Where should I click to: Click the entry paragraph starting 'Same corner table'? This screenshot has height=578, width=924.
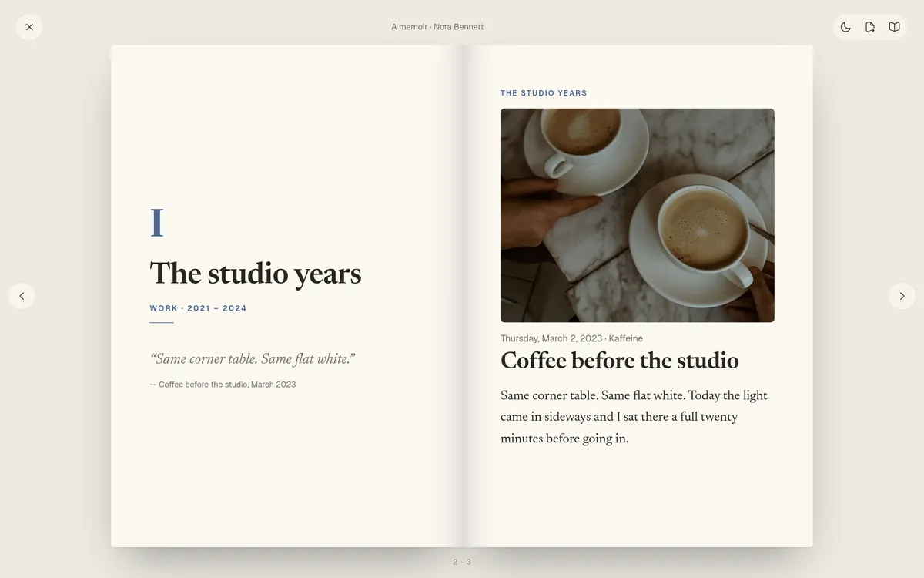634,418
